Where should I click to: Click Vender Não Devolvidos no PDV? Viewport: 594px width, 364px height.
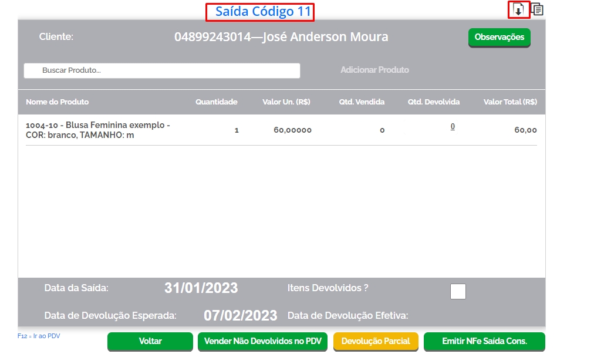click(x=262, y=341)
